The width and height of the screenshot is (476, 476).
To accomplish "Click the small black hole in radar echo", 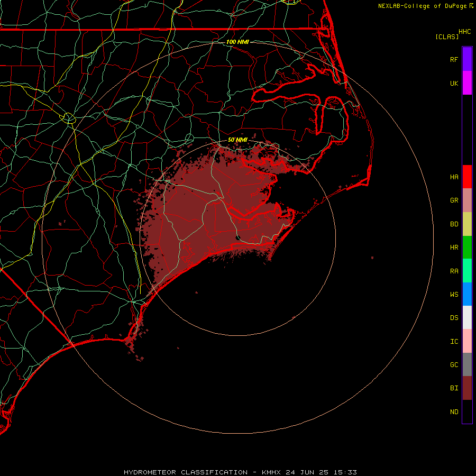I will (238, 237).
